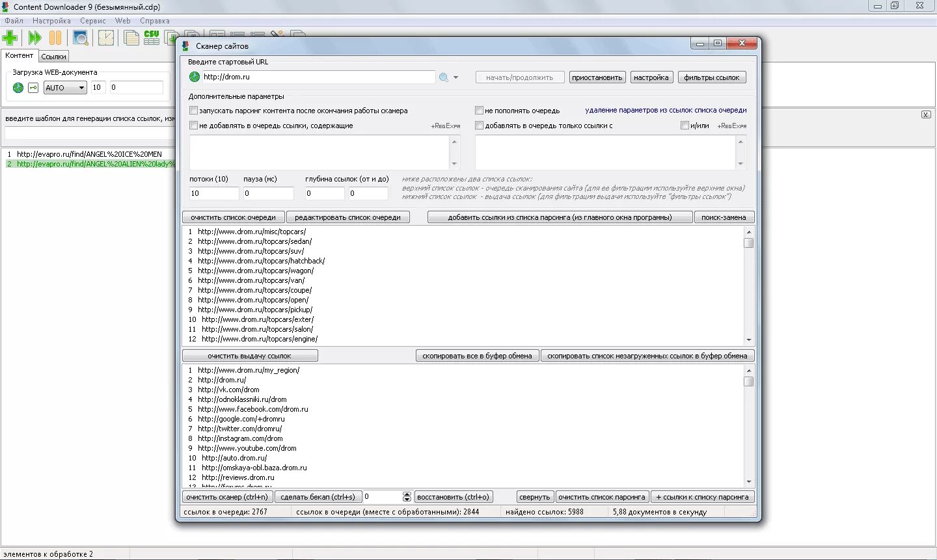The width and height of the screenshot is (937, 560).
Task: Open the Настройка menu
Action: 51,21
